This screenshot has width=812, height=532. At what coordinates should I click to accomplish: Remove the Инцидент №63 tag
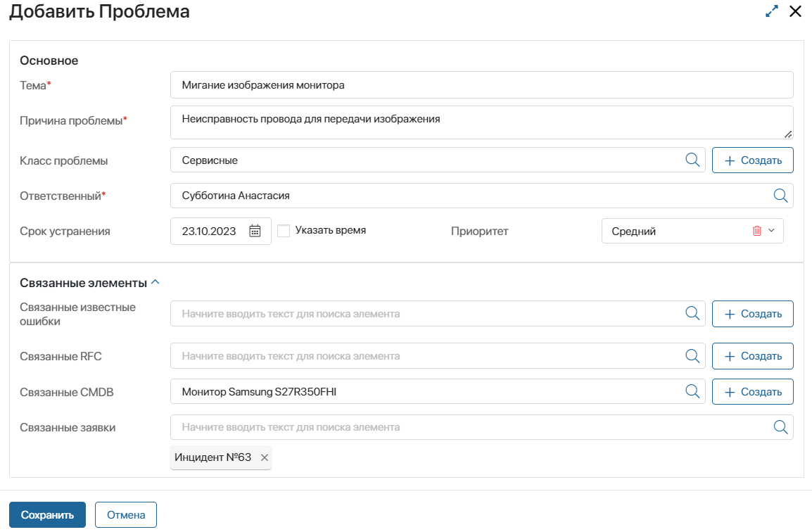click(264, 457)
